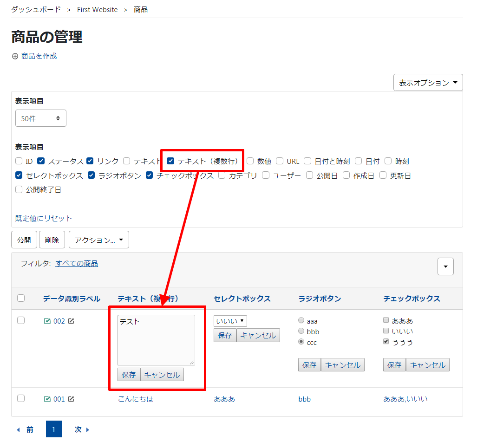
Task: Click inside the テスト multi-line text area
Action: (156, 340)
